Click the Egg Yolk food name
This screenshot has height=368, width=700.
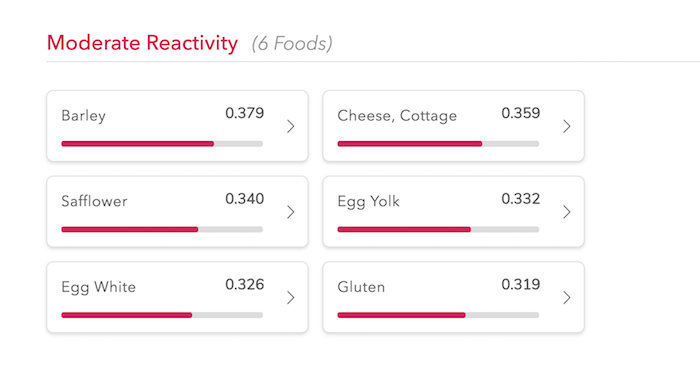[368, 202]
